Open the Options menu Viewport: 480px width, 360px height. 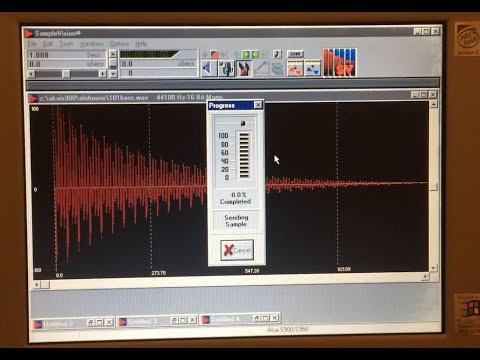click(119, 44)
